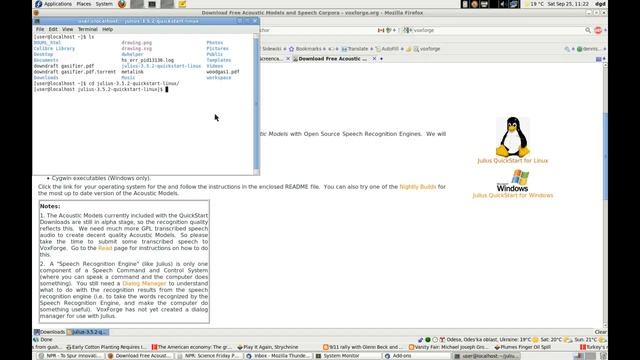This screenshot has width=640, height=360.
Task: Click the red Adblock stop icon
Action: coord(598,30)
